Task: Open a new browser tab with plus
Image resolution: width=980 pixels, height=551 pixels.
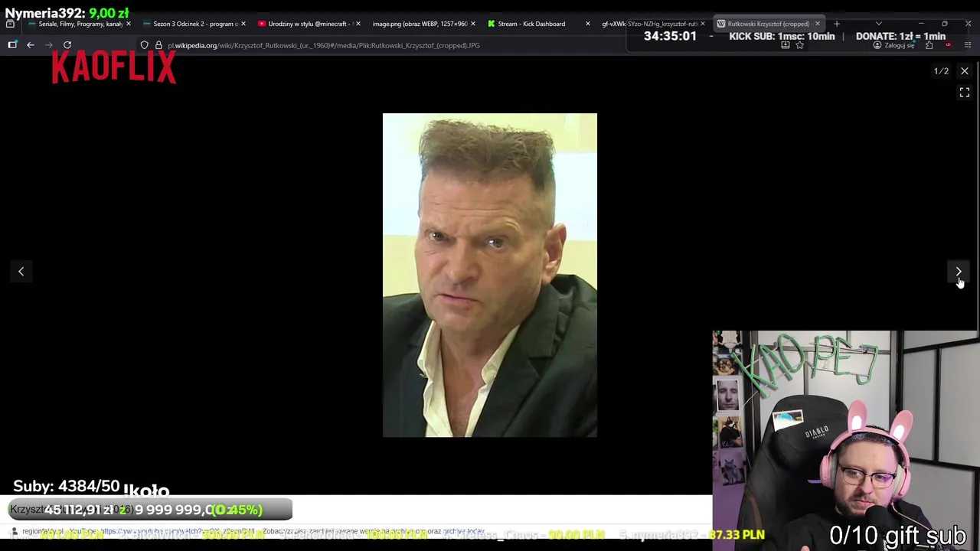Action: 836,24
